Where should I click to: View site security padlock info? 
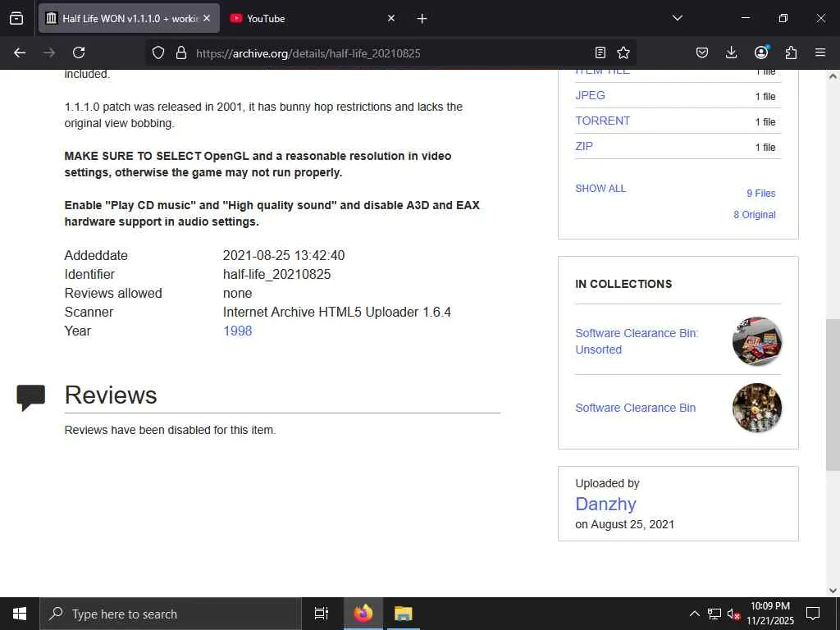click(181, 52)
